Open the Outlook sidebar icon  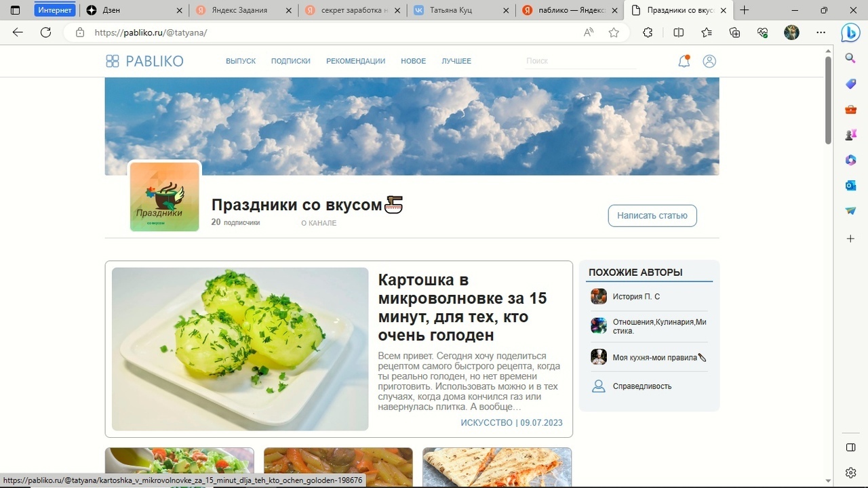850,185
